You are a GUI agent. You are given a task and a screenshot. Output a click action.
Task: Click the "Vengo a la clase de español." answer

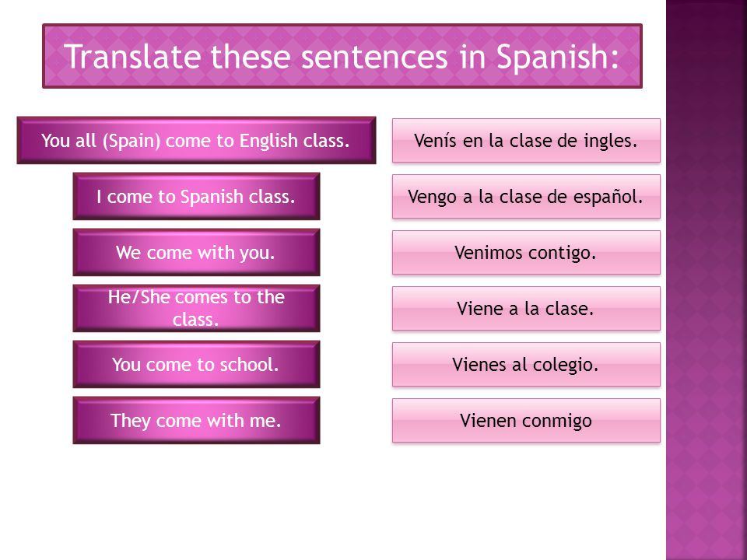point(526,196)
